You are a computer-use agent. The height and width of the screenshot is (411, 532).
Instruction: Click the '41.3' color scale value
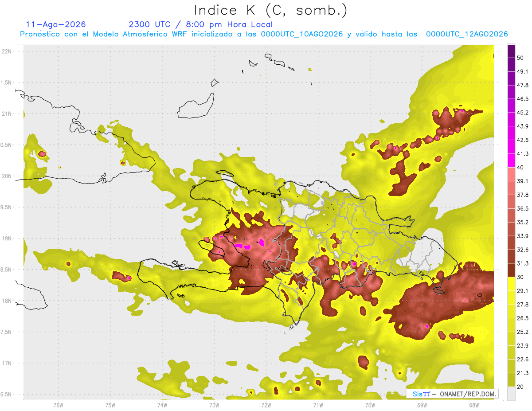click(x=522, y=154)
